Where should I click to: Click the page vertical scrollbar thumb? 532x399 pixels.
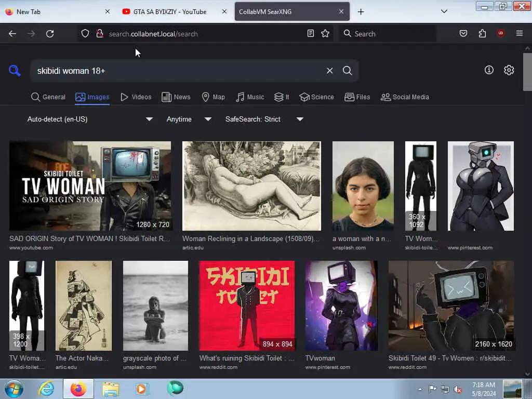point(527,72)
